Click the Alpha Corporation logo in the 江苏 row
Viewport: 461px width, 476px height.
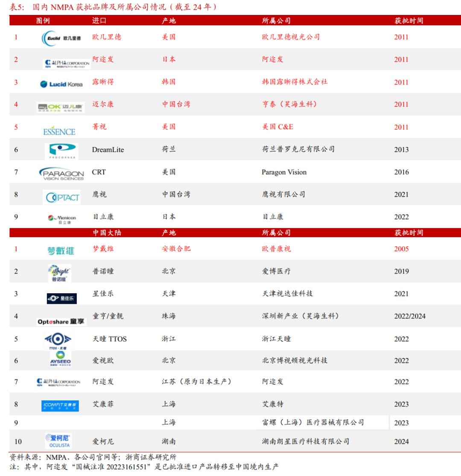(58, 382)
